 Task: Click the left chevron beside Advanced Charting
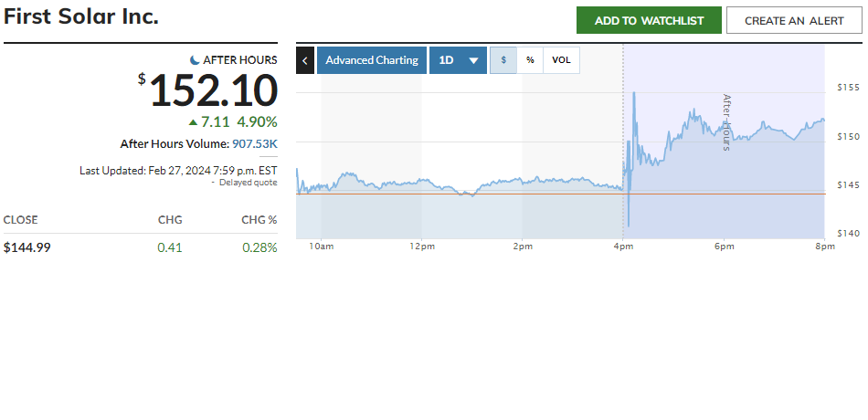tap(305, 60)
